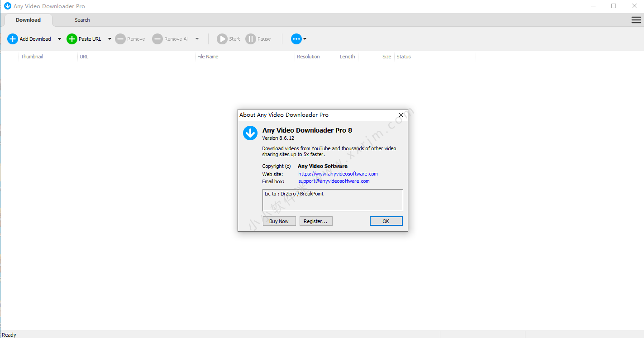Expand the Add Download dropdown arrow

coord(59,39)
